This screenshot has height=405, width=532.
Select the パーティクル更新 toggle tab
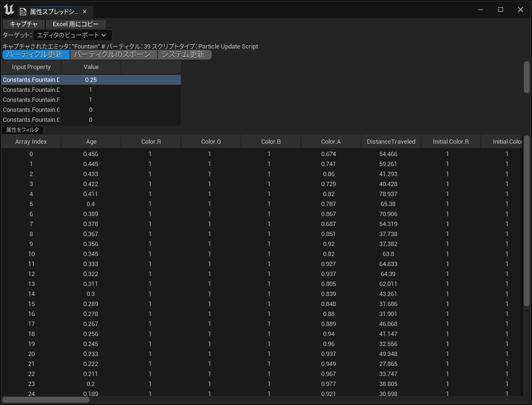(x=35, y=55)
